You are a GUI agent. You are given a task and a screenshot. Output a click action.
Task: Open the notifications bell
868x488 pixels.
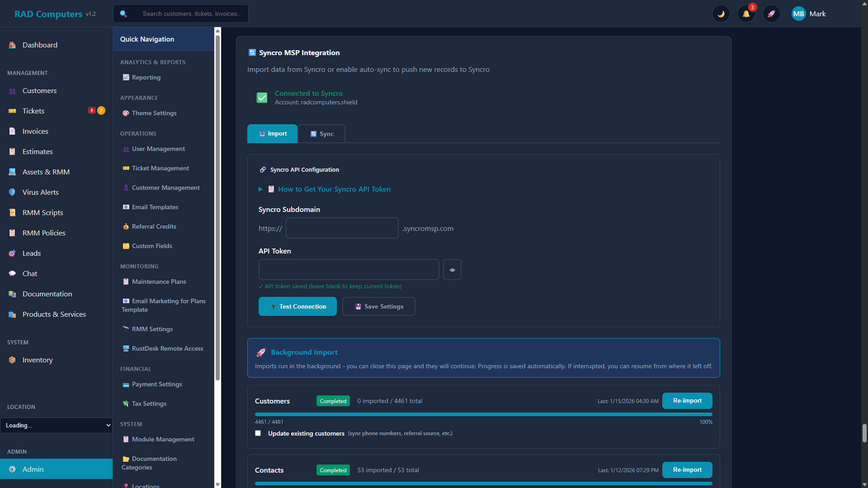tap(746, 14)
